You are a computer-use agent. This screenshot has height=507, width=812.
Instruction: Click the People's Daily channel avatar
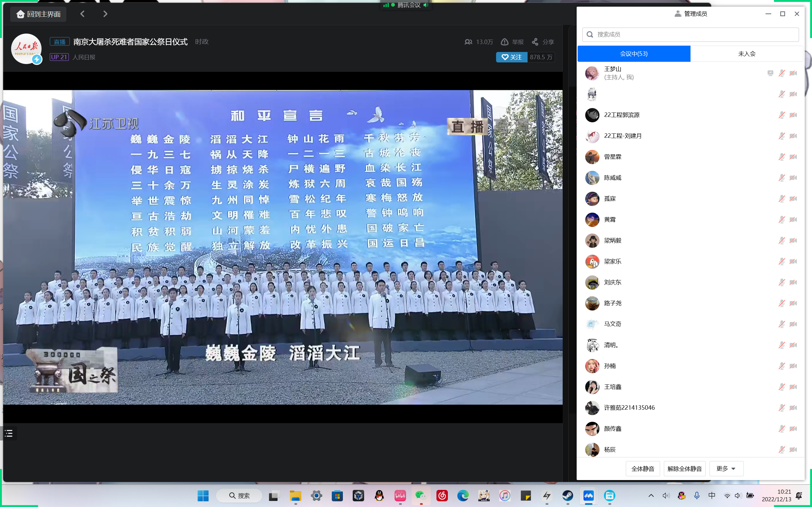(x=26, y=49)
